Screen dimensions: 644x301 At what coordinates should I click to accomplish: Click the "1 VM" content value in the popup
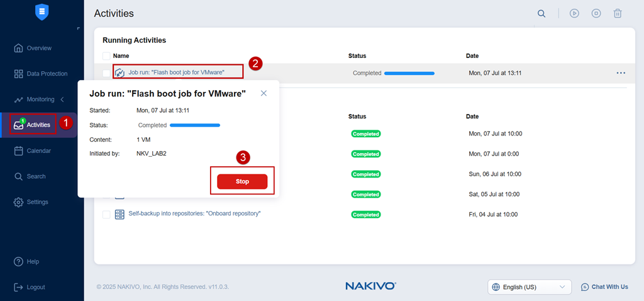(143, 140)
